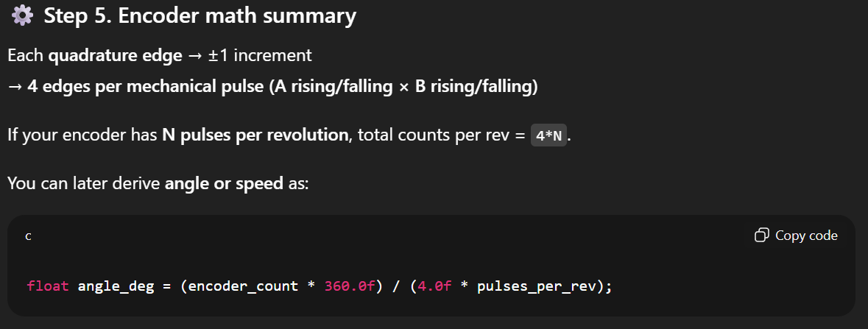This screenshot has height=329, width=868.
Task: Click the bold text "angle or speed"
Action: coord(224,183)
